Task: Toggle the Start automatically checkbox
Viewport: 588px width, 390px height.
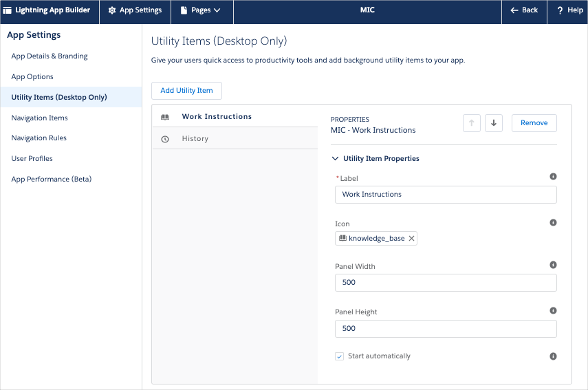Action: [339, 356]
